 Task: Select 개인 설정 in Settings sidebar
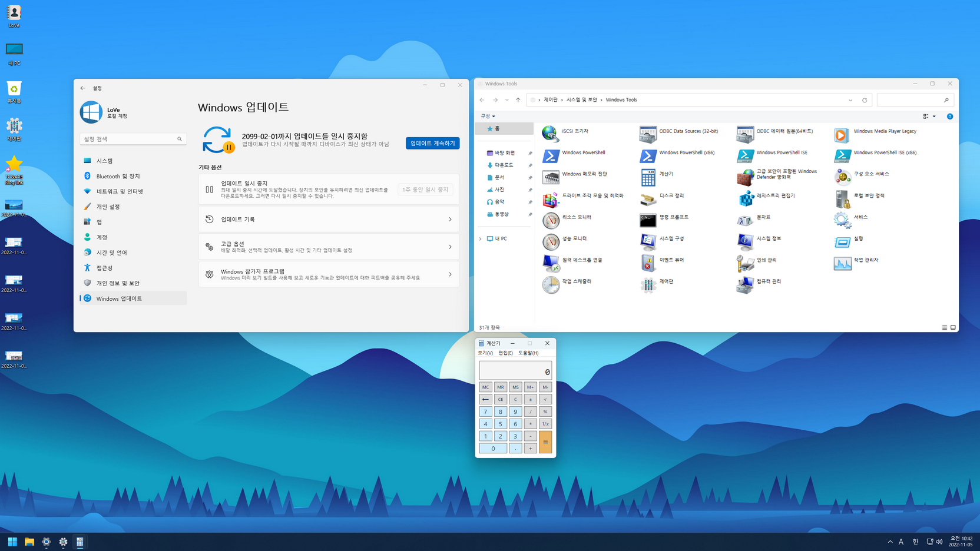point(133,207)
